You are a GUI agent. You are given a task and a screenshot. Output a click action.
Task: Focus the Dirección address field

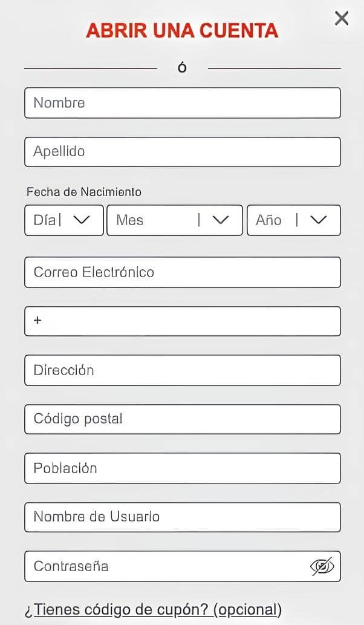coord(182,370)
